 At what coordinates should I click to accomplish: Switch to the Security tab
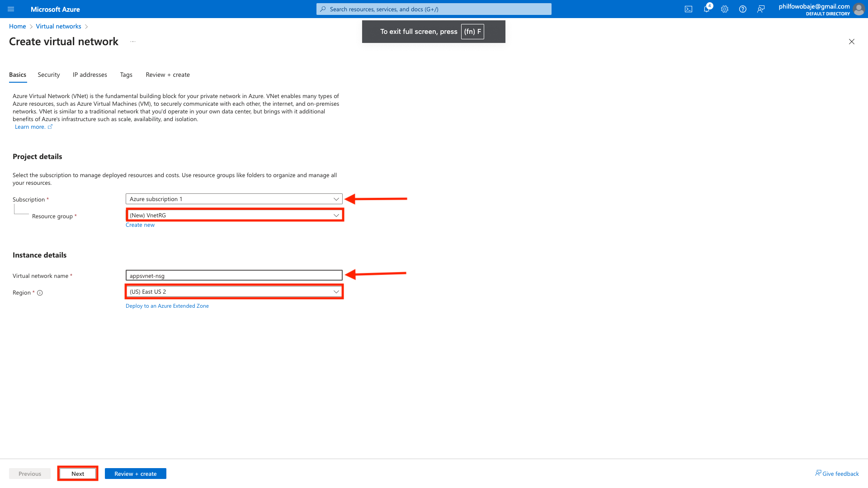49,75
